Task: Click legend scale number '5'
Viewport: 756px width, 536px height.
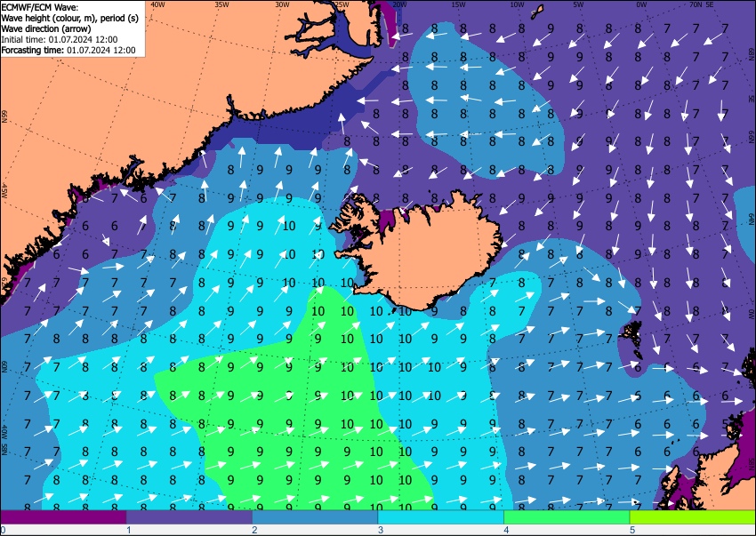Action: [632, 530]
